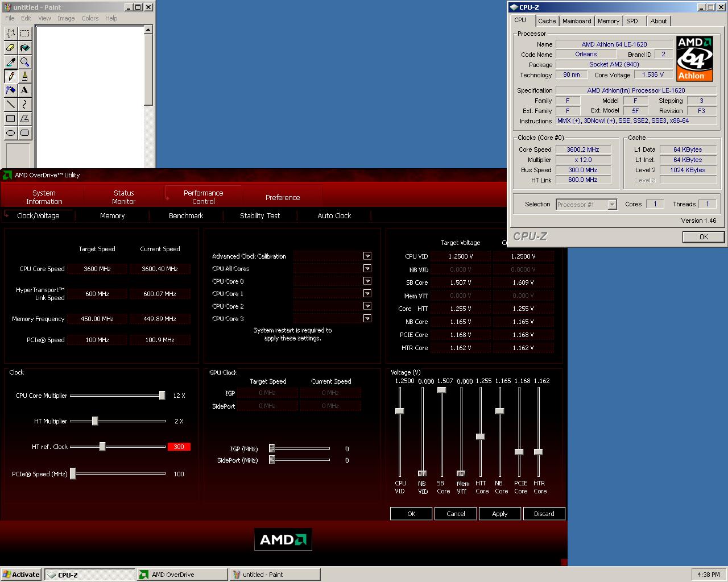Click the AMD Athlon 64 logo in CPU-Z
This screenshot has width=728, height=582.
(x=694, y=59)
